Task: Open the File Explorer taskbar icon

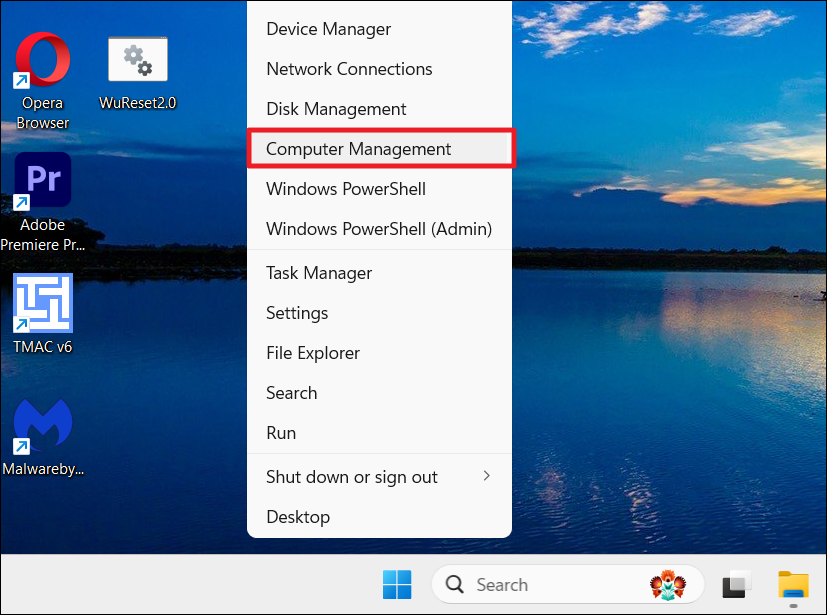Action: tap(793, 584)
